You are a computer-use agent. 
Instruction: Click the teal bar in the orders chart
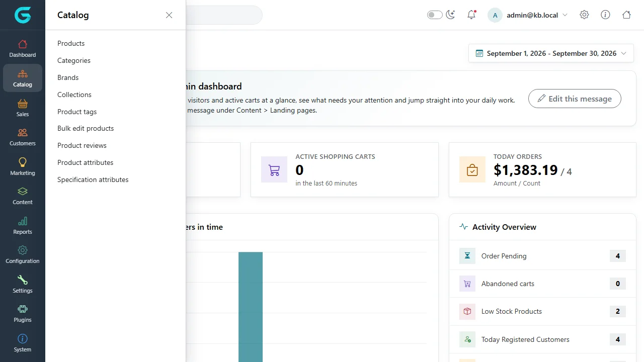click(251, 307)
